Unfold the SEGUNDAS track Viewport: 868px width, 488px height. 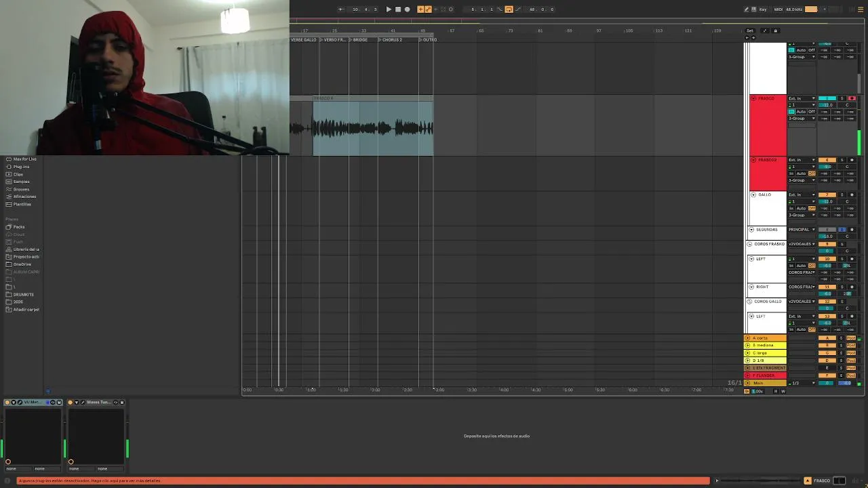coord(751,230)
